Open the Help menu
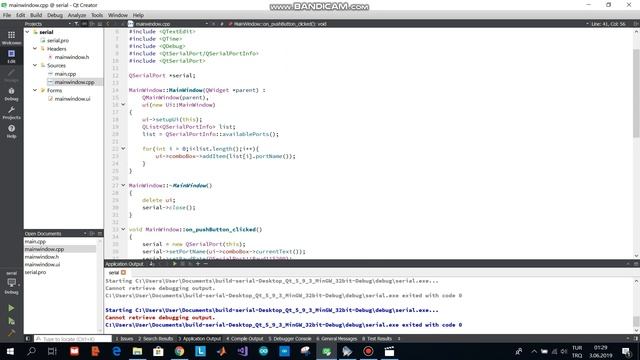The width and height of the screenshot is (640, 360). pyautogui.click(x=138, y=15)
